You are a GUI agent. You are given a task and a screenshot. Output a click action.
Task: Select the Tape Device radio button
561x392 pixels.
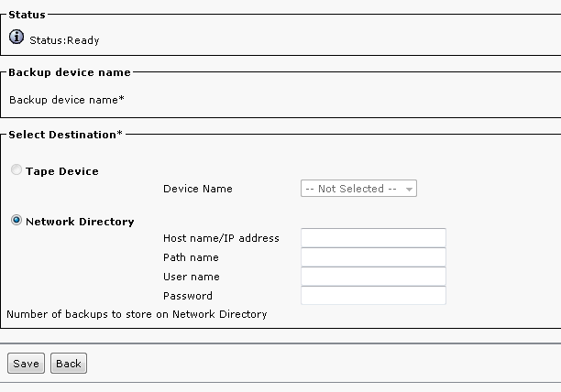16,170
